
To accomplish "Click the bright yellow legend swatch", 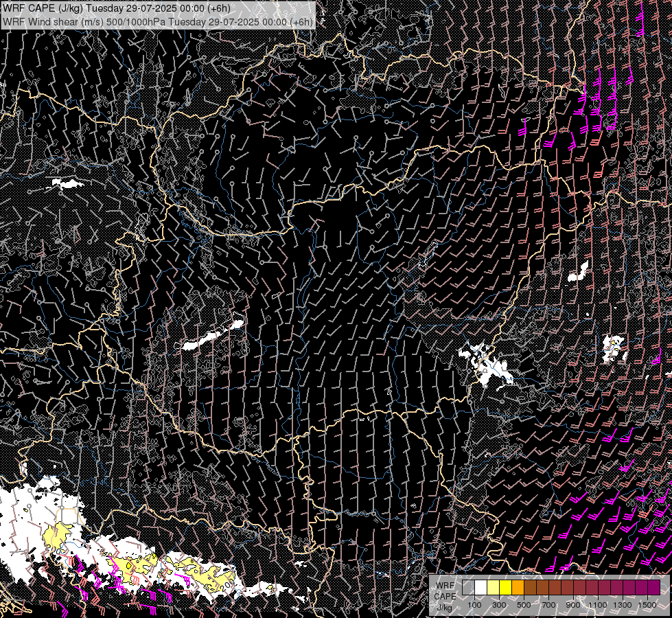I will [x=506, y=588].
